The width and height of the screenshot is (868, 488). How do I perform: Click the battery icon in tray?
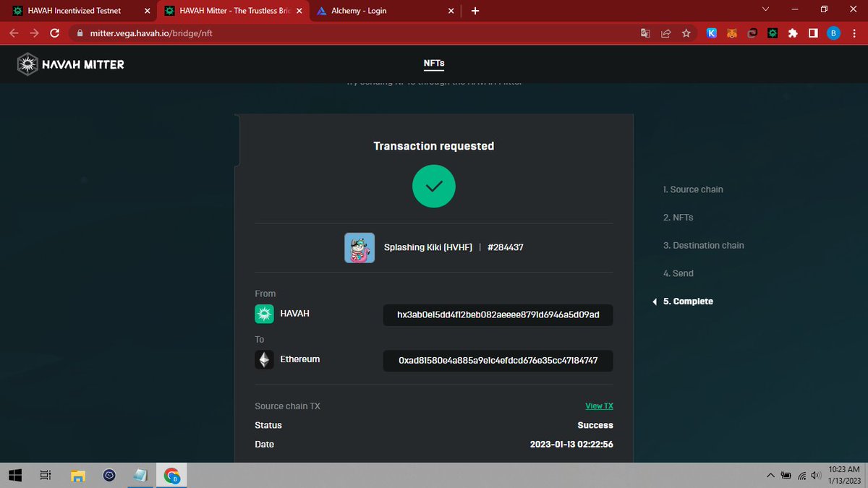pyautogui.click(x=786, y=475)
